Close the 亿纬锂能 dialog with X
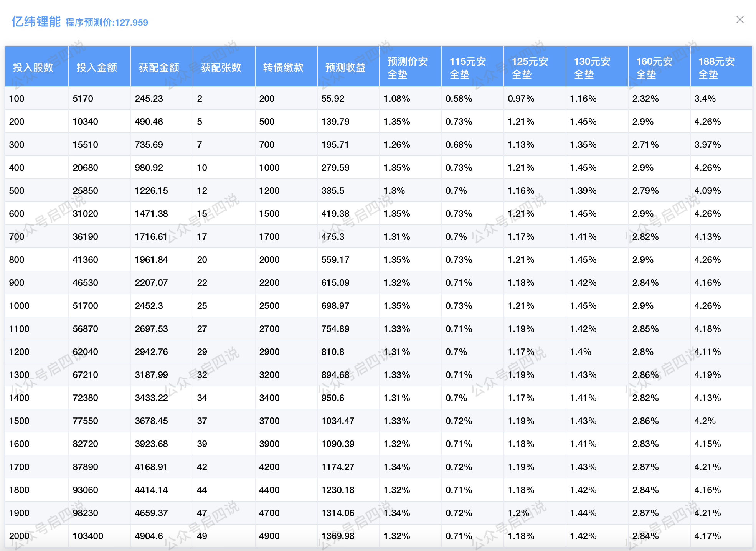This screenshot has height=551, width=756. (740, 20)
